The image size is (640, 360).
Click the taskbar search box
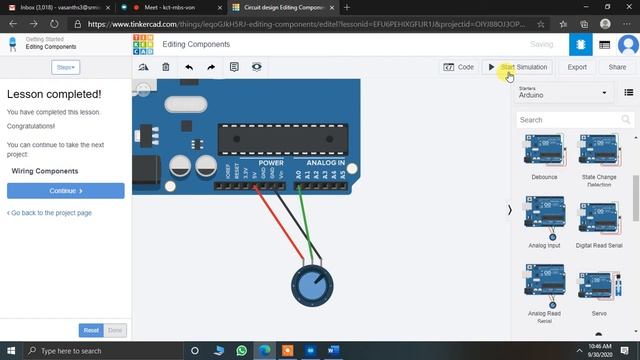click(x=103, y=351)
